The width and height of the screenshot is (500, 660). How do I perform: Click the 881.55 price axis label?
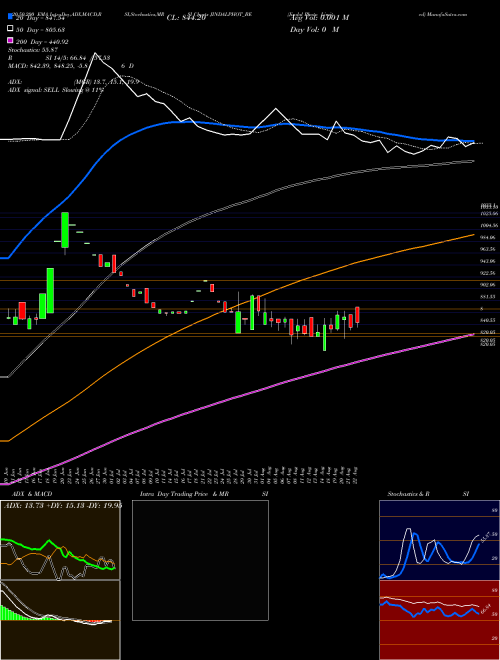(489, 297)
